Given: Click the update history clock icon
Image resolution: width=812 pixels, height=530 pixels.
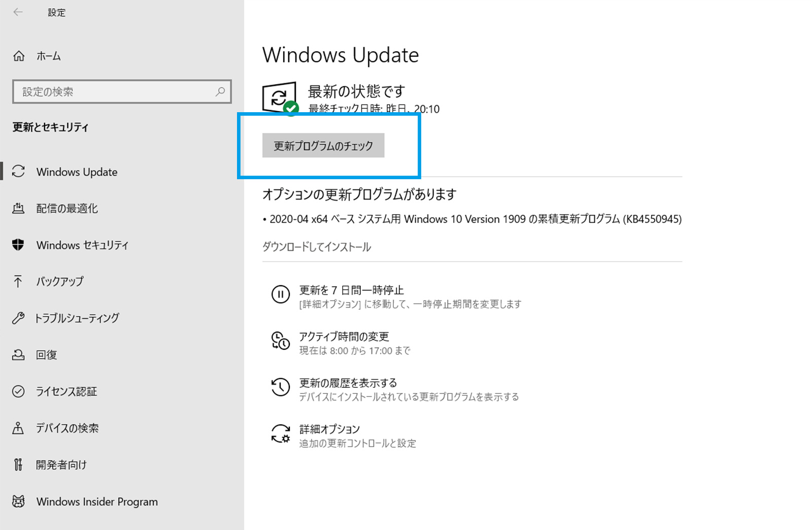Looking at the screenshot, I should pos(280,387).
